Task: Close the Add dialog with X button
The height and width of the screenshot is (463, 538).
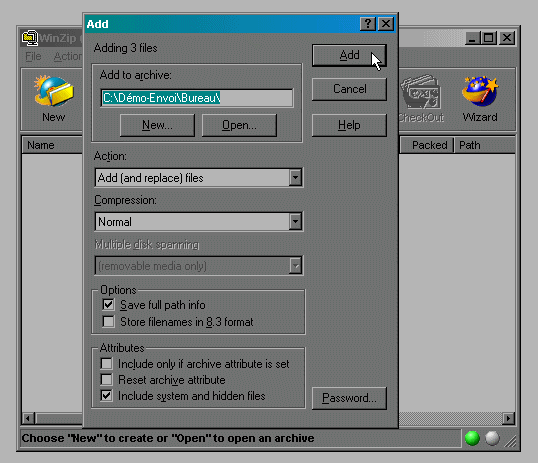Action: coord(386,24)
